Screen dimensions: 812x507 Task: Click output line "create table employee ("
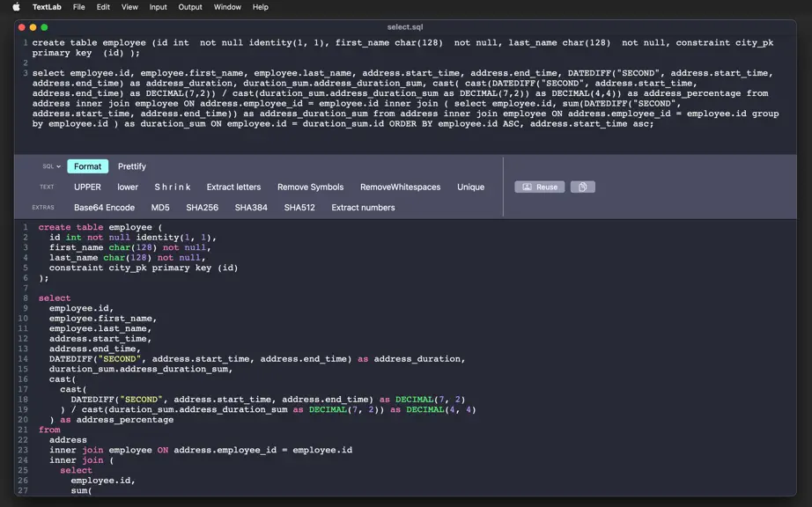coord(100,227)
